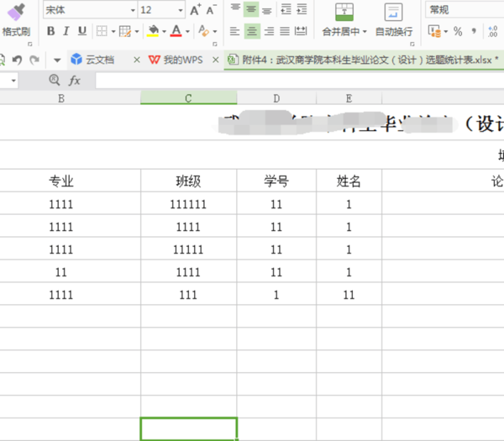
Task: Click the justify alignment icon
Action: 285,31
